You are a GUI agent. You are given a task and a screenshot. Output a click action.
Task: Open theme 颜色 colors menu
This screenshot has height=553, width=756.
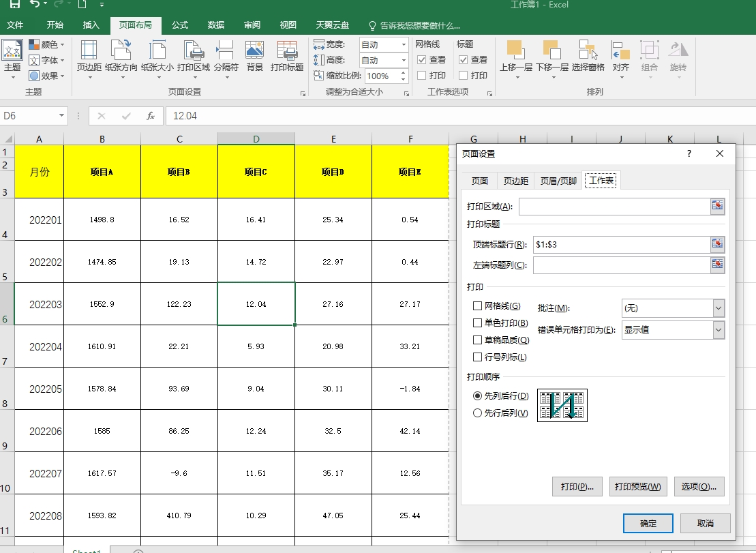click(x=46, y=44)
